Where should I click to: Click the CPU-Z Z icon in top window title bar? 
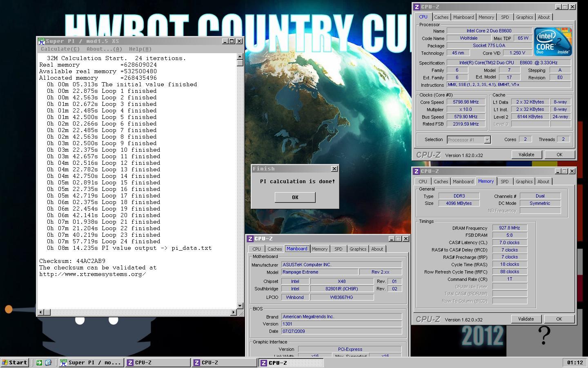[417, 7]
